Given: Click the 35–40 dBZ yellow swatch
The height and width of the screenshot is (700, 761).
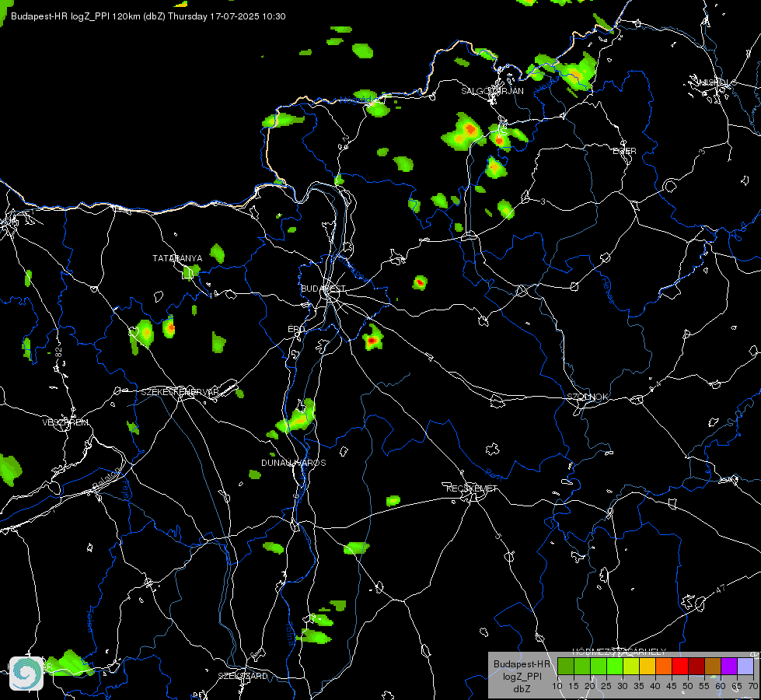Looking at the screenshot, I should pyautogui.click(x=648, y=667).
